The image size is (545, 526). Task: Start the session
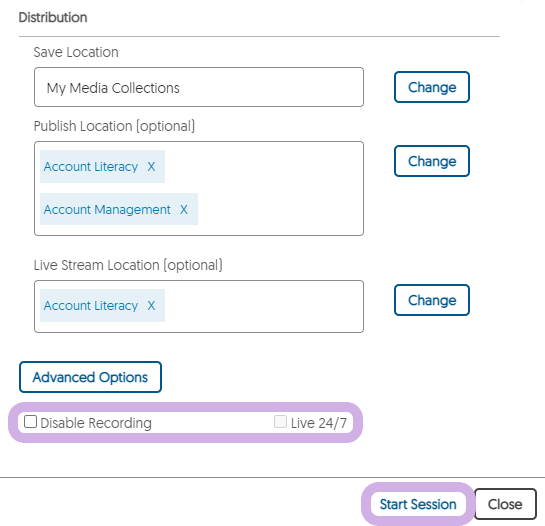(418, 504)
